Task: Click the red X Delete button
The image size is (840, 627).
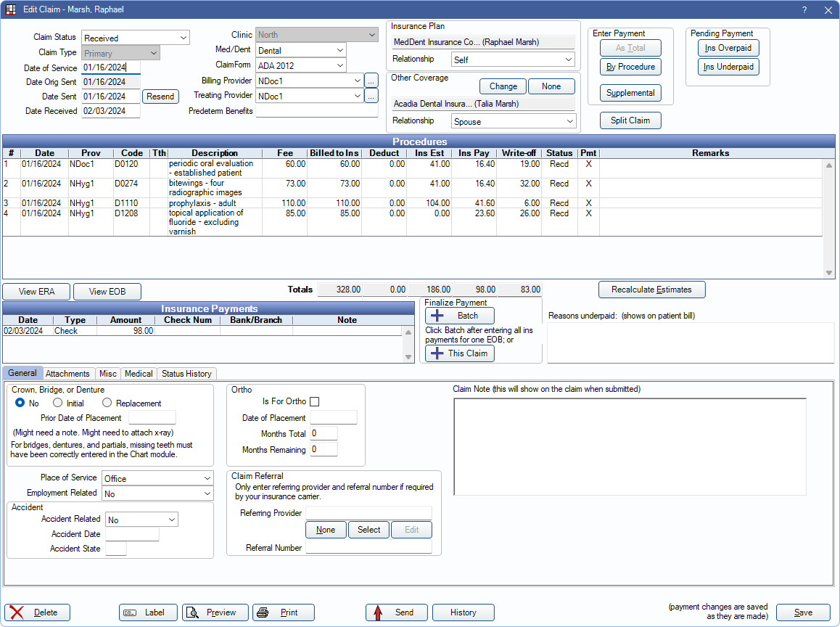Action: (37, 612)
